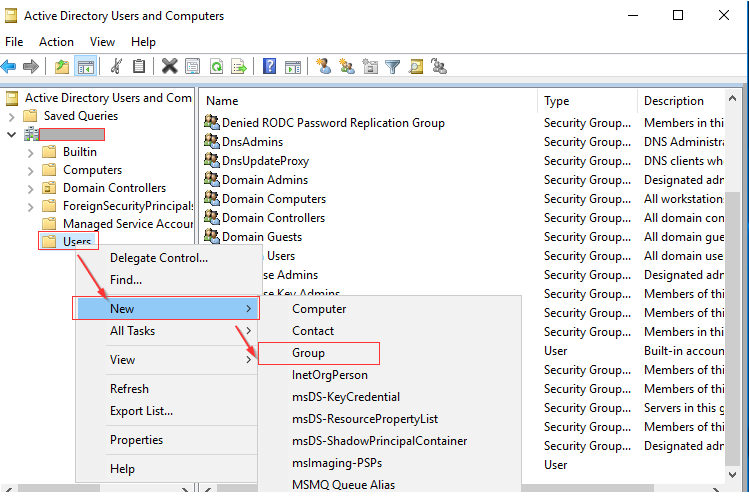This screenshot has height=496, width=749.
Task: Toggle the Show/Hide Console Tree button
Action: (x=86, y=66)
